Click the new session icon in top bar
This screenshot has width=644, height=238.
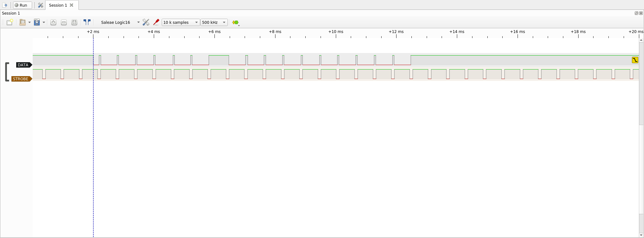5,5
